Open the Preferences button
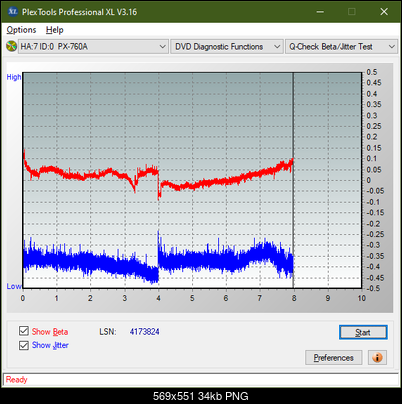The width and height of the screenshot is (402, 404). coord(333,358)
